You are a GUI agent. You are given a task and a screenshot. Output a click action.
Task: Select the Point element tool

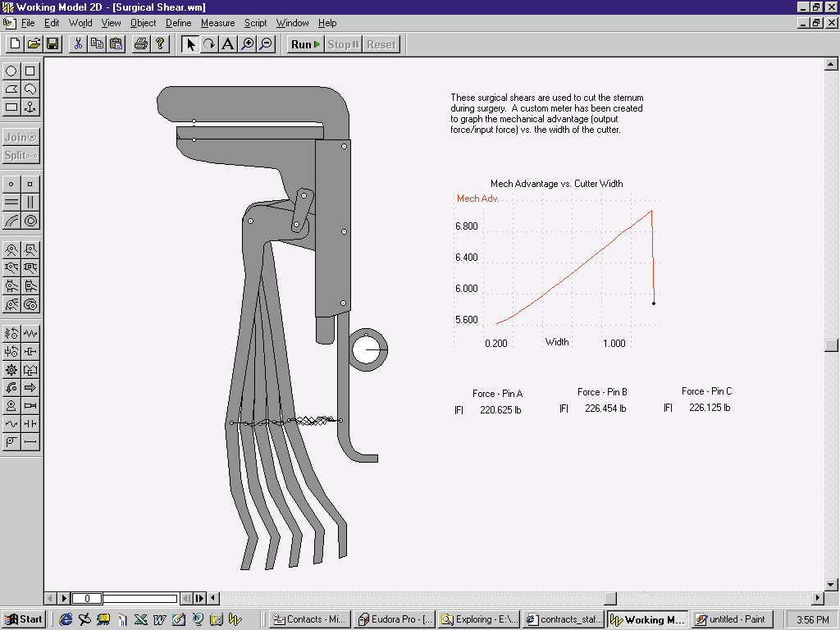tap(11, 185)
